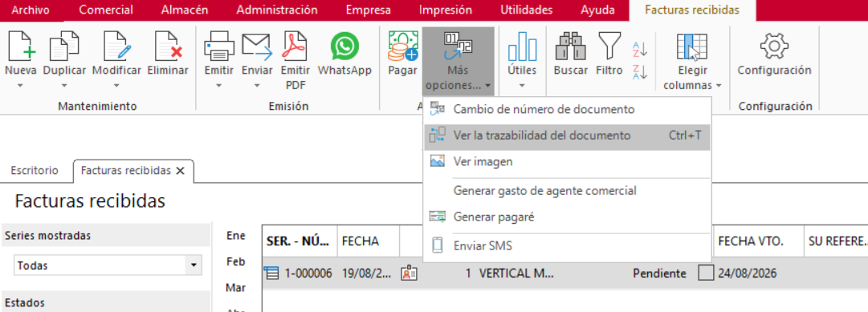Open WhatsApp sending option
This screenshot has width=868, height=312.
(344, 55)
